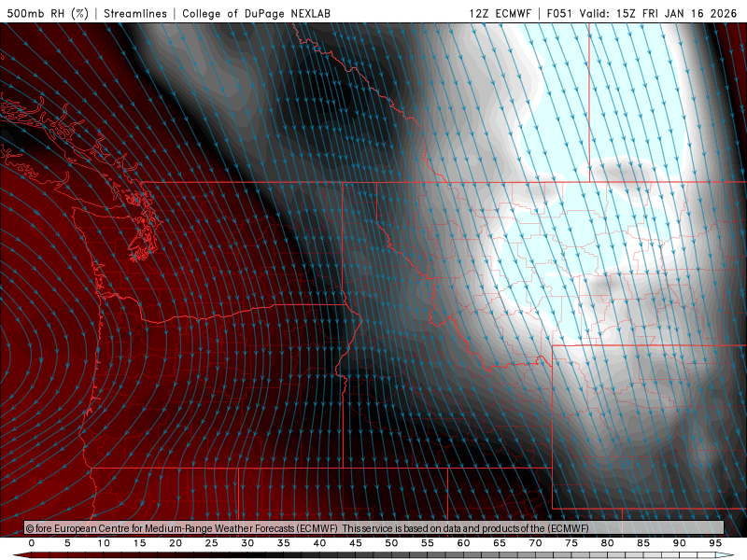Click the 60 value on colorbar scale
The image size is (747, 560).
coord(463,543)
